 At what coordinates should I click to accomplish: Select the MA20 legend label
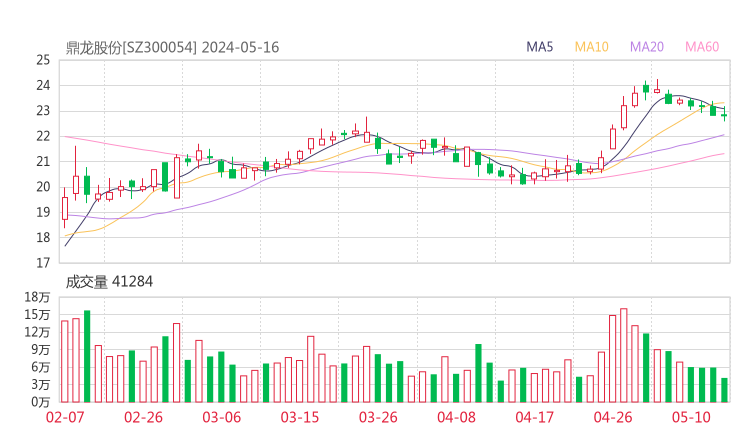(647, 47)
